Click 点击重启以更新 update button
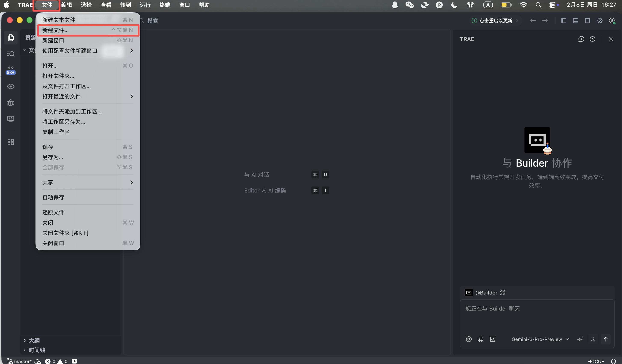Screen dimensions: 622x364 pyautogui.click(x=495, y=21)
